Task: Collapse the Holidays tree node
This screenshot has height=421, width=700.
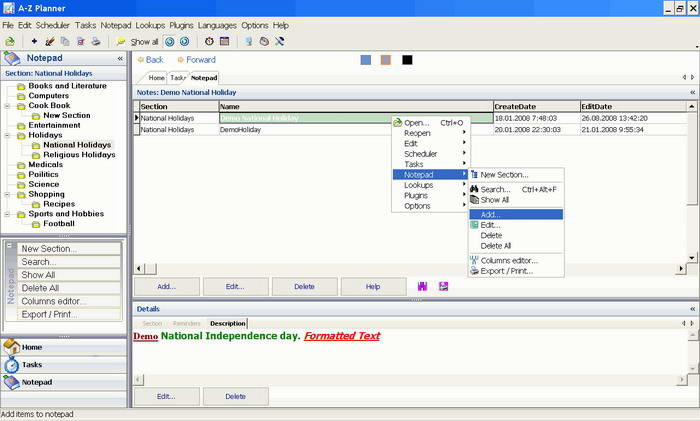Action: pos(7,135)
